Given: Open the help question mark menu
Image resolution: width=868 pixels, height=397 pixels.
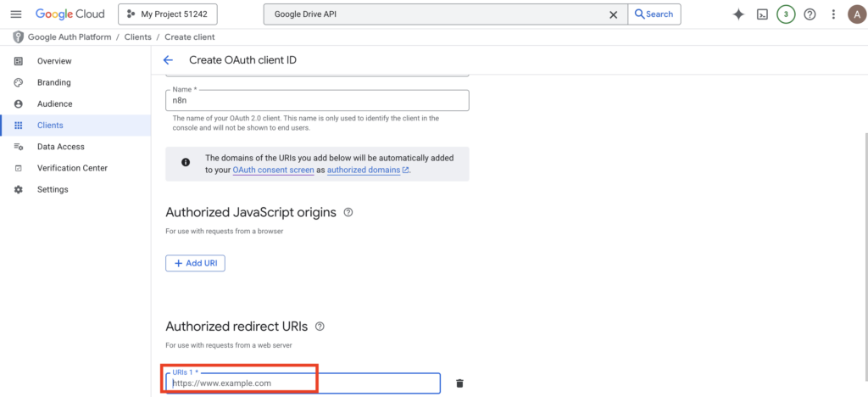Looking at the screenshot, I should 810,14.
